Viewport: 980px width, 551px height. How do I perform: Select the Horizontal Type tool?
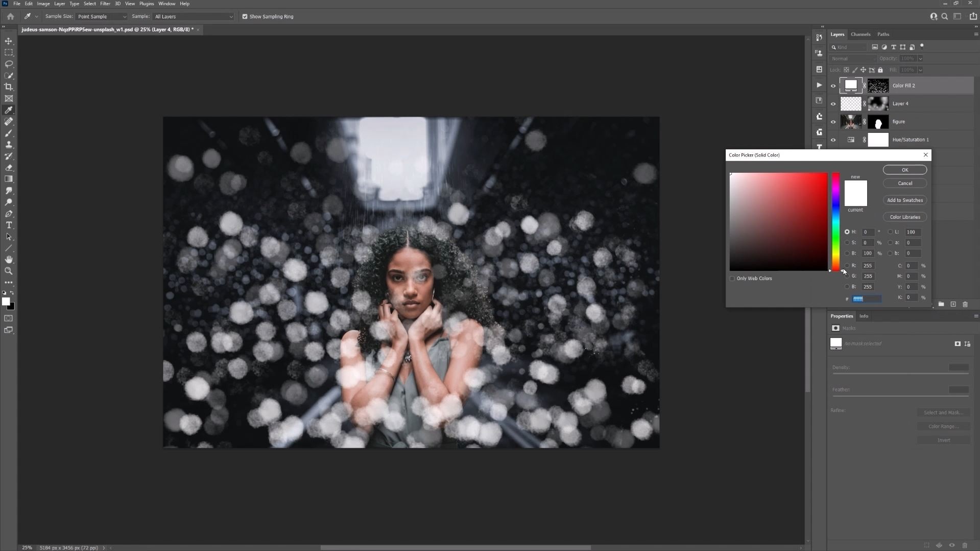point(9,225)
